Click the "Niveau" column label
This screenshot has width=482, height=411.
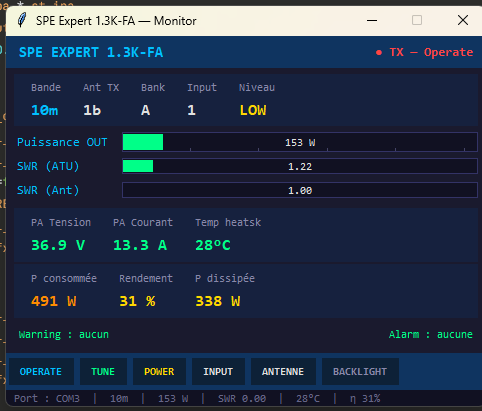[x=257, y=87]
